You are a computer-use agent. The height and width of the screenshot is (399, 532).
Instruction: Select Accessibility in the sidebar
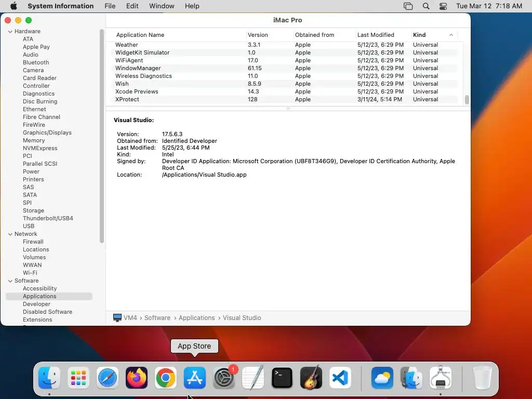(x=39, y=289)
